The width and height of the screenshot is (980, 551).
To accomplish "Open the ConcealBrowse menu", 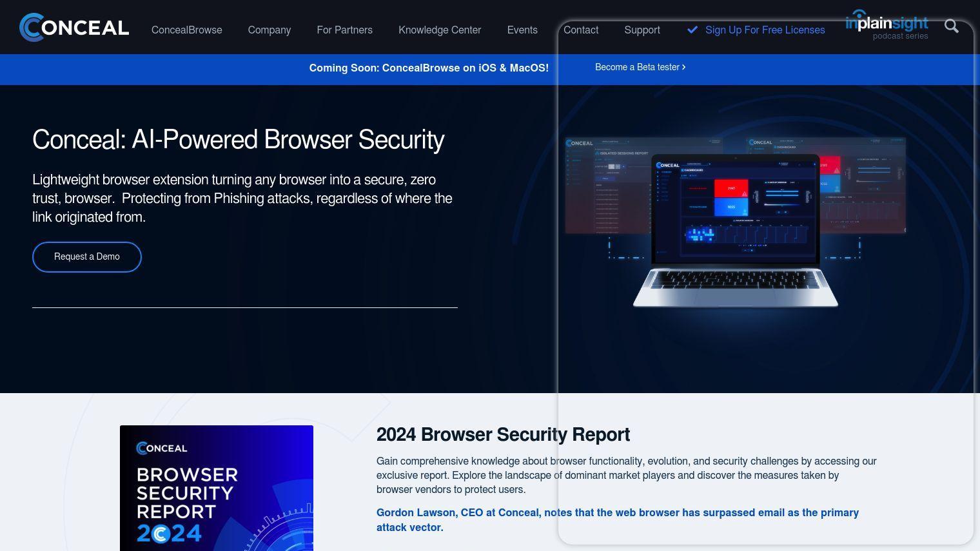I will pyautogui.click(x=187, y=30).
